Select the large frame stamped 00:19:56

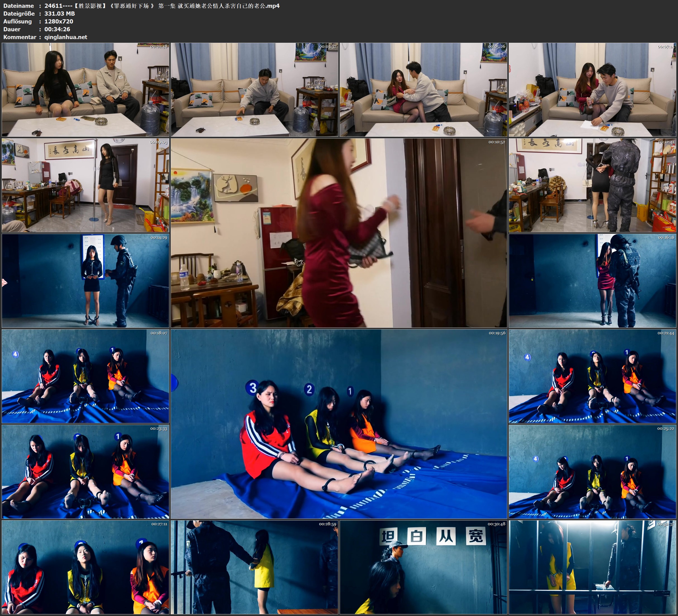pos(339,424)
